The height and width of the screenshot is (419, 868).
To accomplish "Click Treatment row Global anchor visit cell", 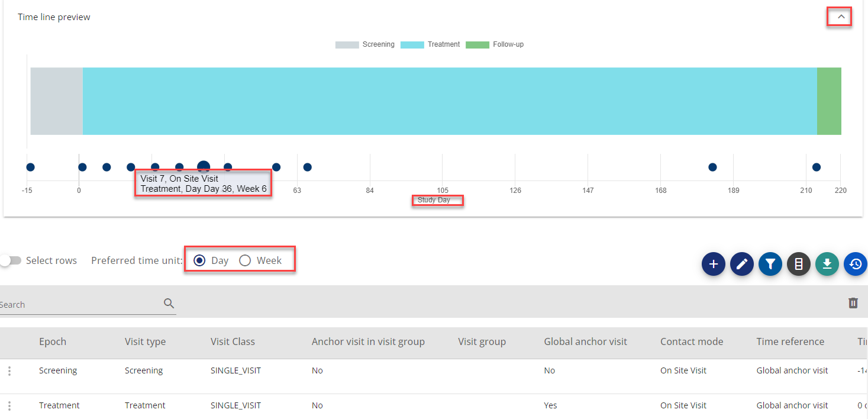I will [792, 406].
